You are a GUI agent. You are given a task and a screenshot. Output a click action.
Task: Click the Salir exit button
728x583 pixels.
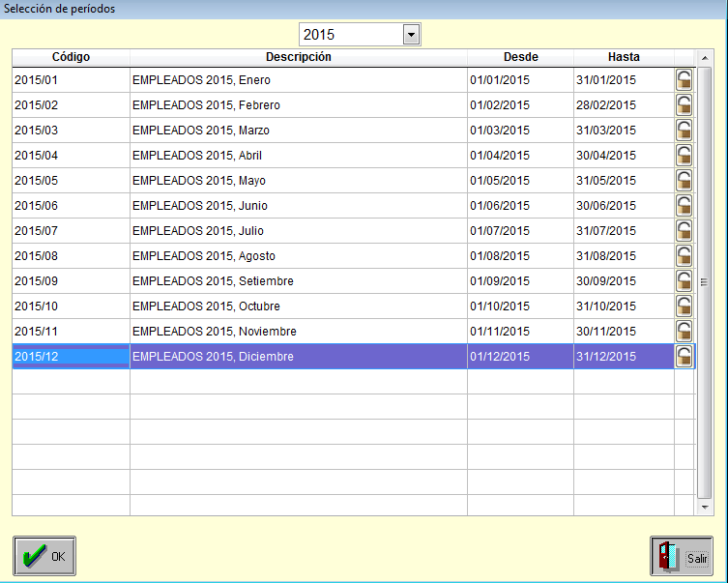click(x=682, y=557)
